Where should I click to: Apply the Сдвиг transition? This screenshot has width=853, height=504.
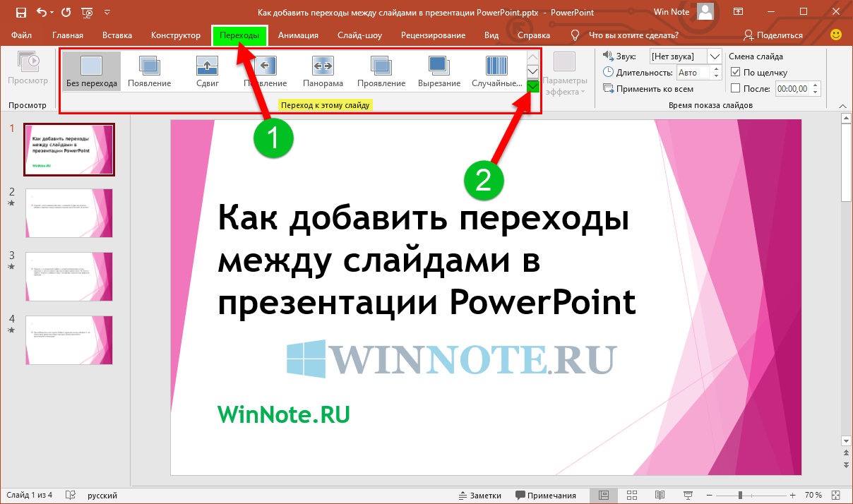click(x=208, y=71)
